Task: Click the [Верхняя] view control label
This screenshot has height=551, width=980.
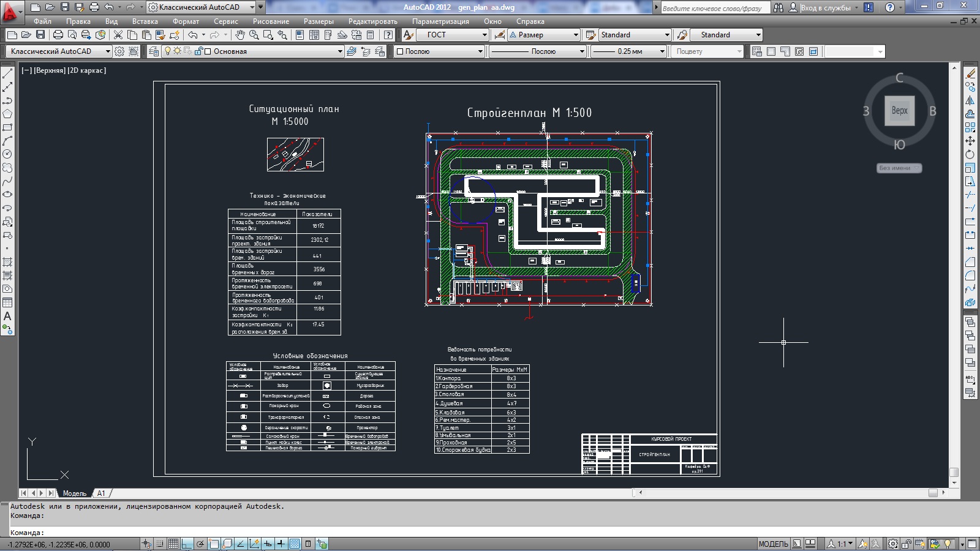Action: tap(50, 70)
